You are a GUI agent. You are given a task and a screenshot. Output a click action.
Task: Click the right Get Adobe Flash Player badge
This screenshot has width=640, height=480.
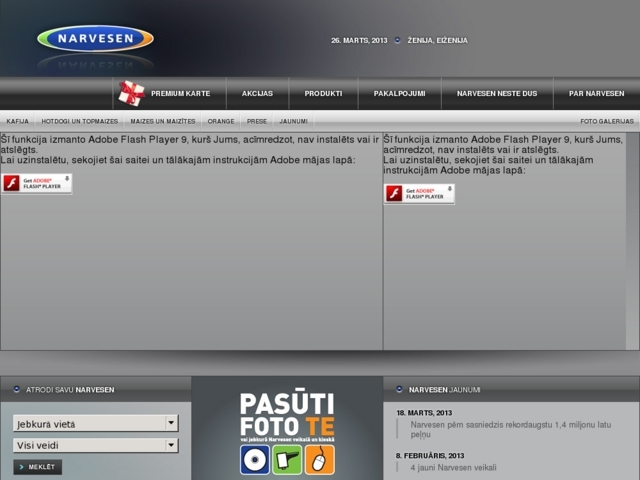(x=419, y=193)
